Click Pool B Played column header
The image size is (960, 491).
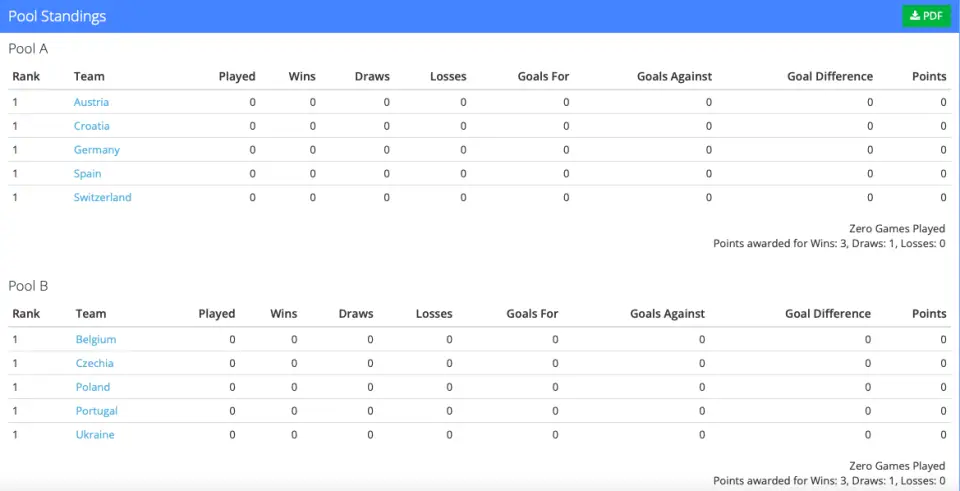click(217, 313)
